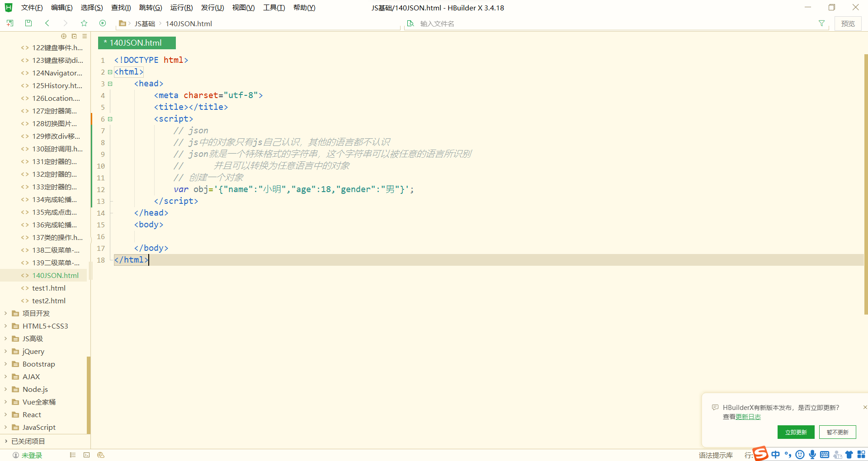Image resolution: width=868 pixels, height=461 pixels.
Task: Start voice input via Sogou microphone icon
Action: (x=812, y=454)
